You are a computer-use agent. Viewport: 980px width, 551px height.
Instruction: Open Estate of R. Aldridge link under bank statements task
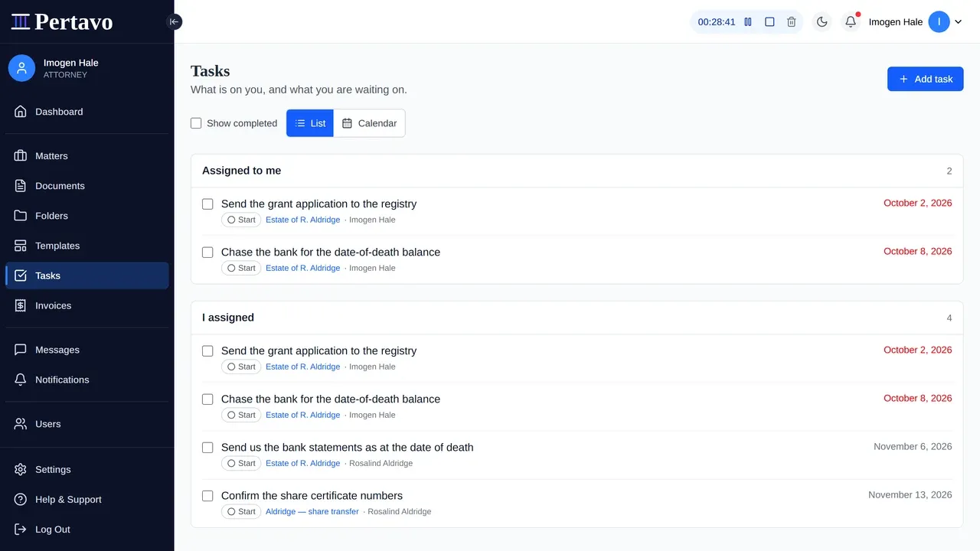tap(302, 464)
